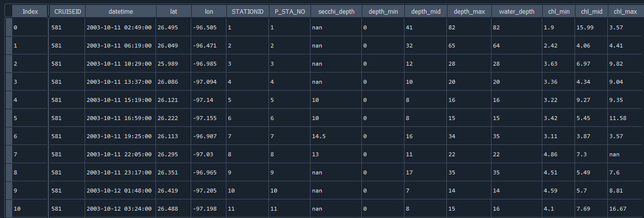Click STATIONID cell 11
This screenshot has width=644, height=218.
pyautogui.click(x=247, y=208)
